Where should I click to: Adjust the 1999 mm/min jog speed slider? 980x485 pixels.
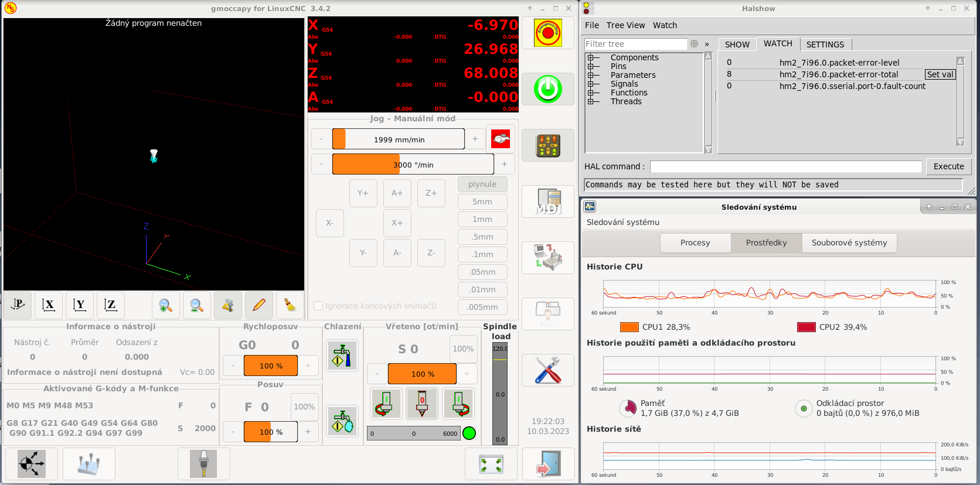pyautogui.click(x=399, y=139)
